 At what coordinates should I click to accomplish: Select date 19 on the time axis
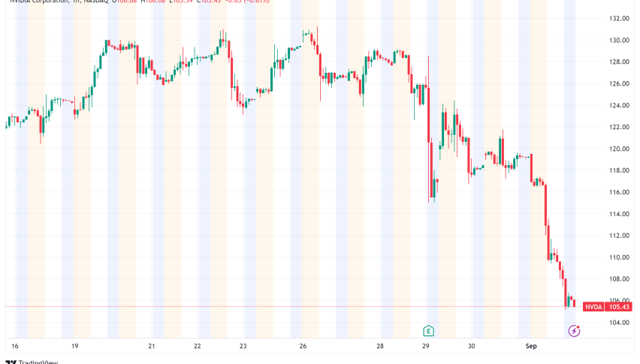tap(74, 346)
